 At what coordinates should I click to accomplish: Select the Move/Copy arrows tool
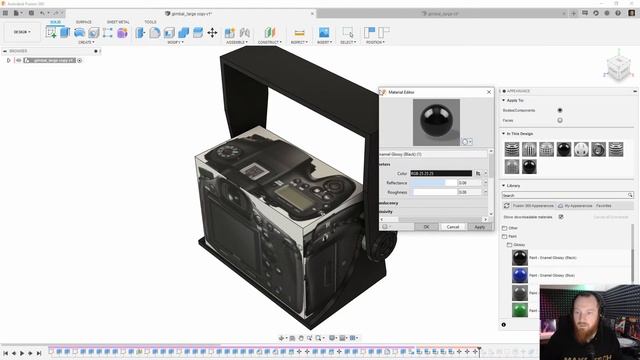click(x=212, y=32)
